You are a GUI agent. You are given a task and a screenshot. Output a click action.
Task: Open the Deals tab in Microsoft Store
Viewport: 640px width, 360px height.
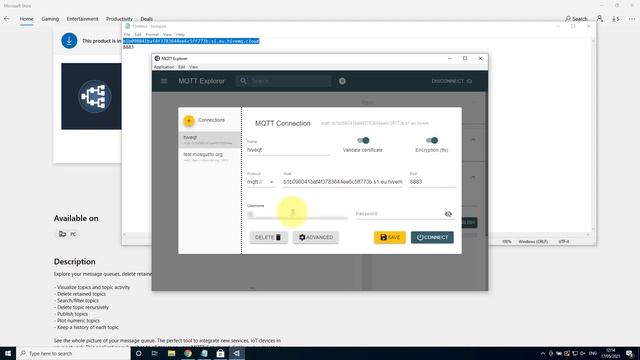coord(147,19)
